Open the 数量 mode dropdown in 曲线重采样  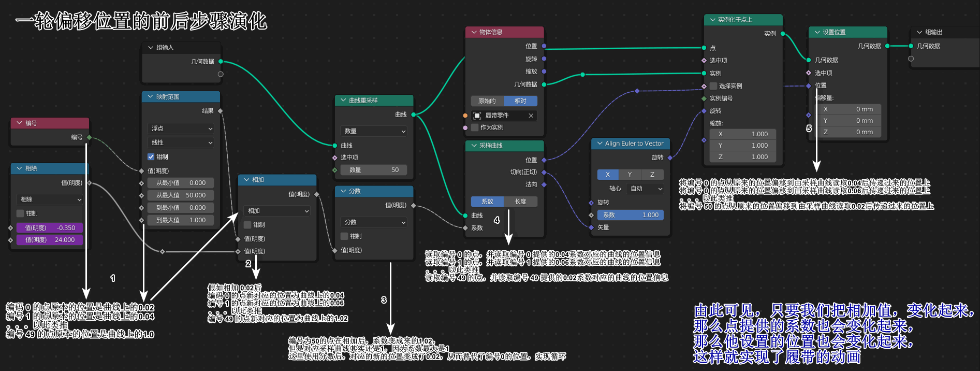[x=374, y=131]
